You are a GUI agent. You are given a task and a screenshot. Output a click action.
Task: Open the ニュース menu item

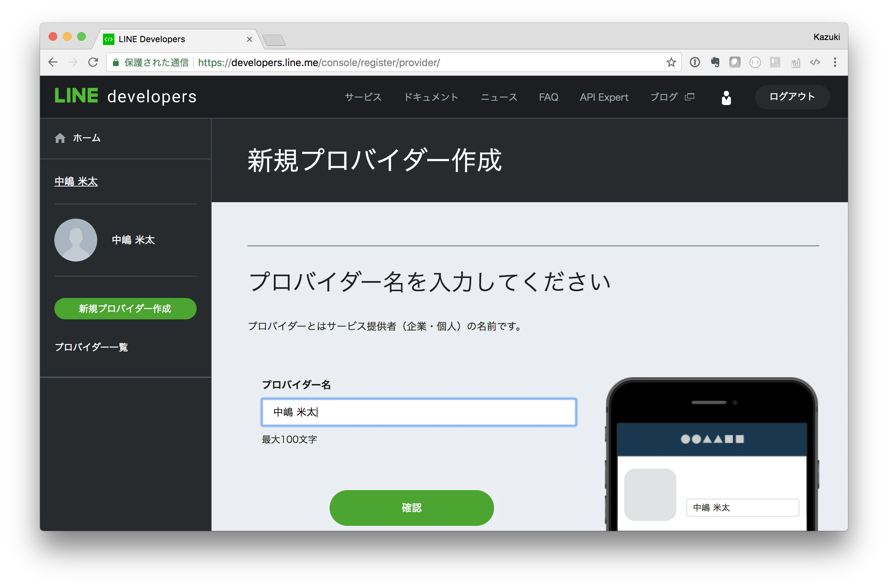(x=499, y=97)
